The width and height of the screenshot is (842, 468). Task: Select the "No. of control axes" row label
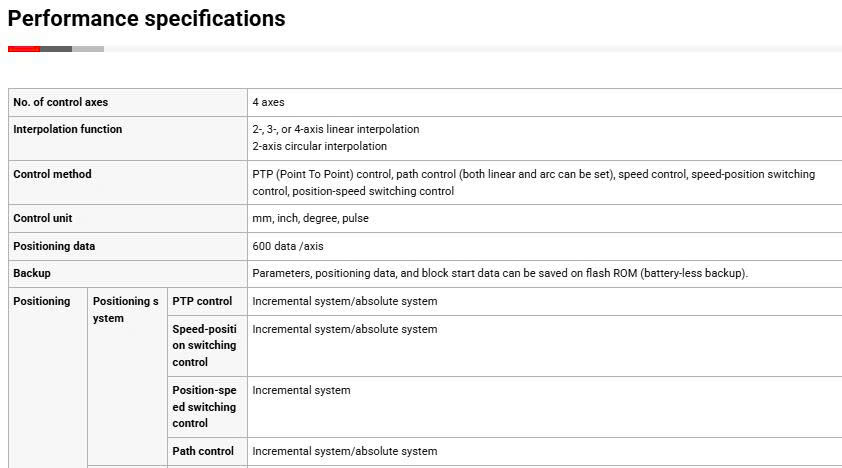pyautogui.click(x=60, y=102)
